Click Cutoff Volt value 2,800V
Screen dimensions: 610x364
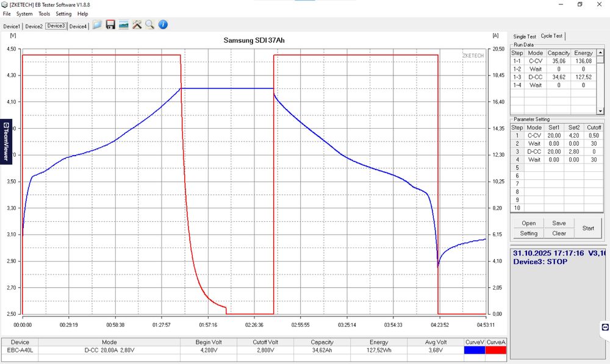[x=265, y=350]
